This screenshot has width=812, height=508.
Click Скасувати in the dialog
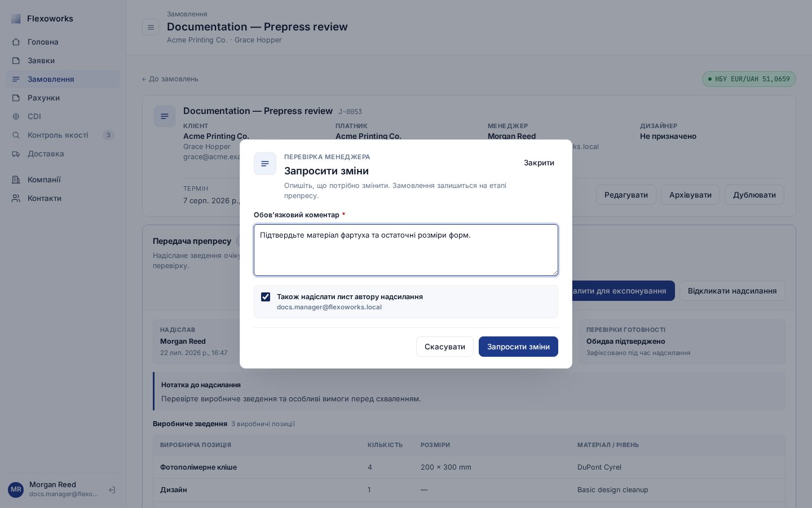click(x=445, y=347)
